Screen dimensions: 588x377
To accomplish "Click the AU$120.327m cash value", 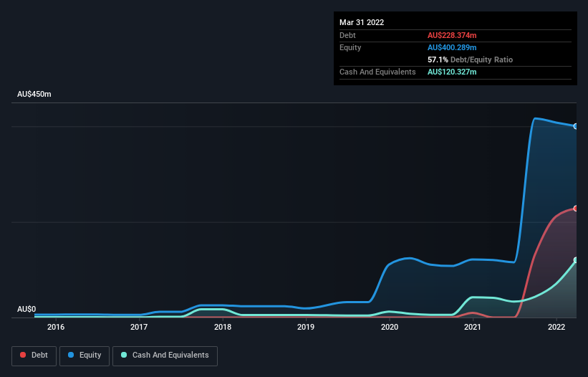I will (452, 72).
